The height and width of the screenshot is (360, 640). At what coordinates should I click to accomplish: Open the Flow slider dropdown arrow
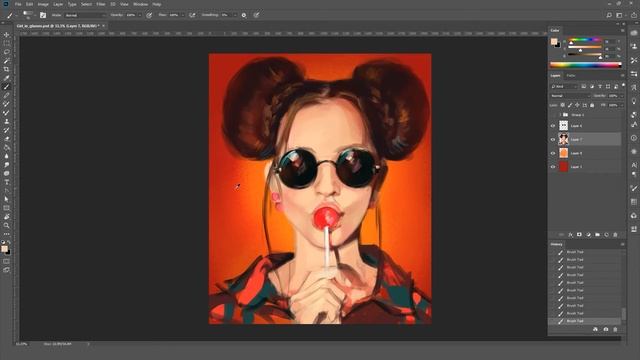(182, 15)
